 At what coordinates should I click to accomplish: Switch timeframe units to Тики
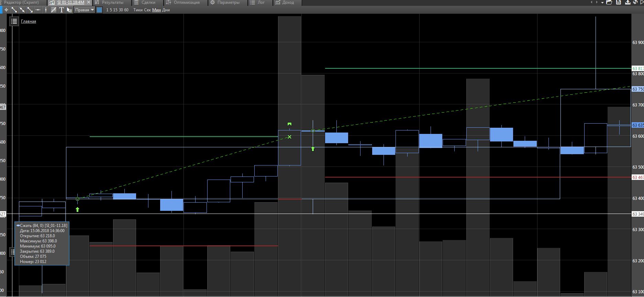pos(138,10)
